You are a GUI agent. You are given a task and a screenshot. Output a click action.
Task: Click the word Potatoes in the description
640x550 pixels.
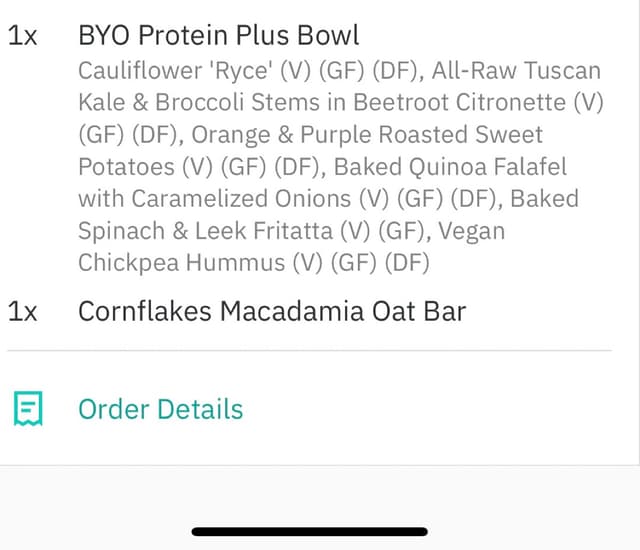(x=126, y=167)
